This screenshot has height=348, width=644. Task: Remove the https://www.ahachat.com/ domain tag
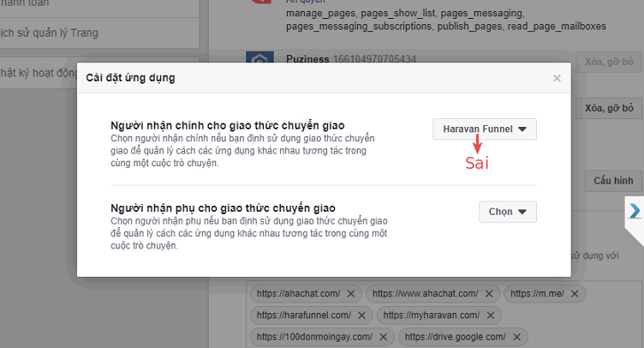coord(489,294)
